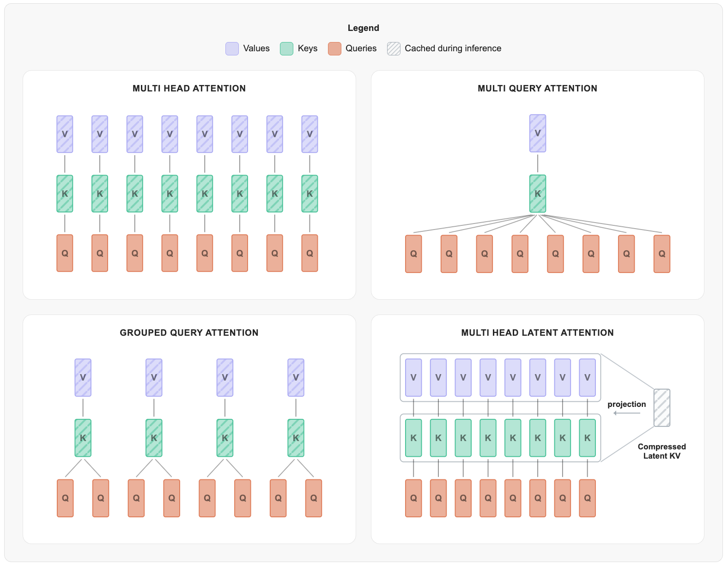Image resolution: width=728 pixels, height=569 pixels.
Task: Click the green Keys legend swatch
Action: click(x=286, y=48)
